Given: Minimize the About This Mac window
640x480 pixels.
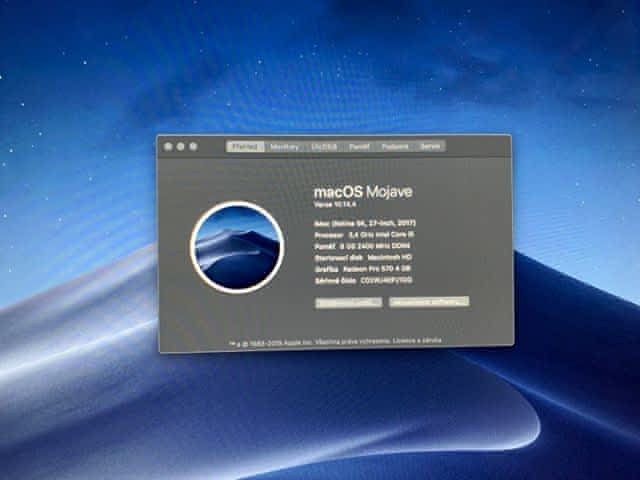Looking at the screenshot, I should click(181, 147).
